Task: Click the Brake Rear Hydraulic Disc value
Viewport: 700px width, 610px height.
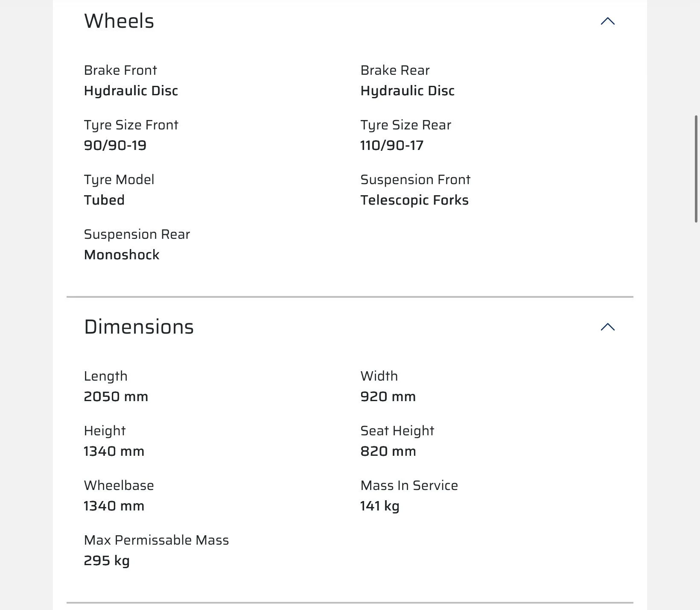Action: click(407, 91)
